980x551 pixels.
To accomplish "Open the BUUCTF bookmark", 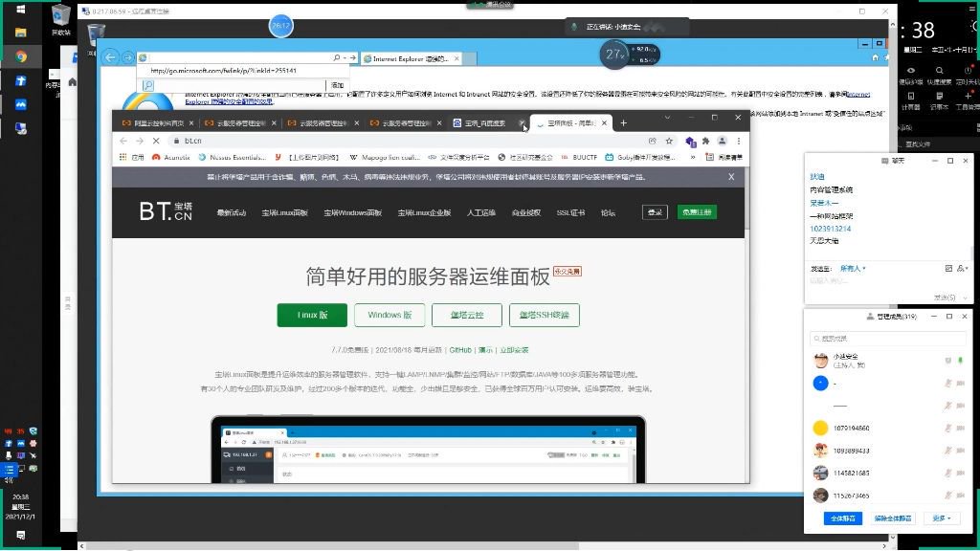I will (579, 158).
